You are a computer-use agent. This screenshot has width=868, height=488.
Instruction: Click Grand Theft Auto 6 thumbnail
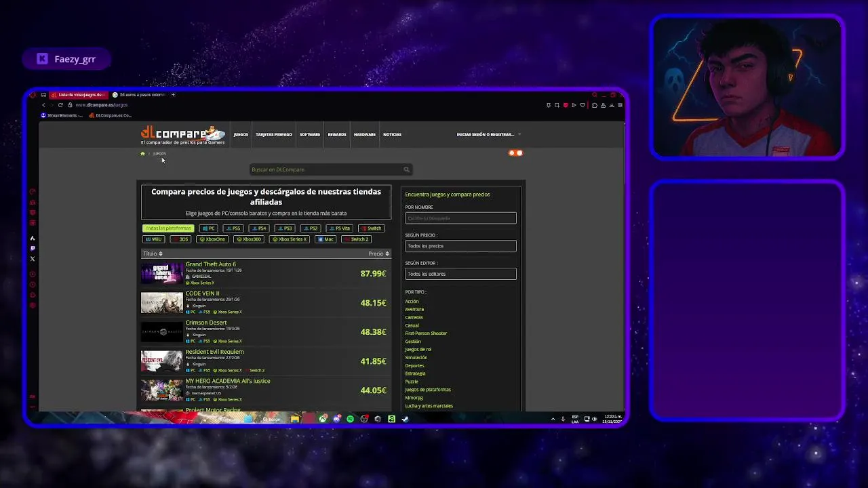coord(161,273)
